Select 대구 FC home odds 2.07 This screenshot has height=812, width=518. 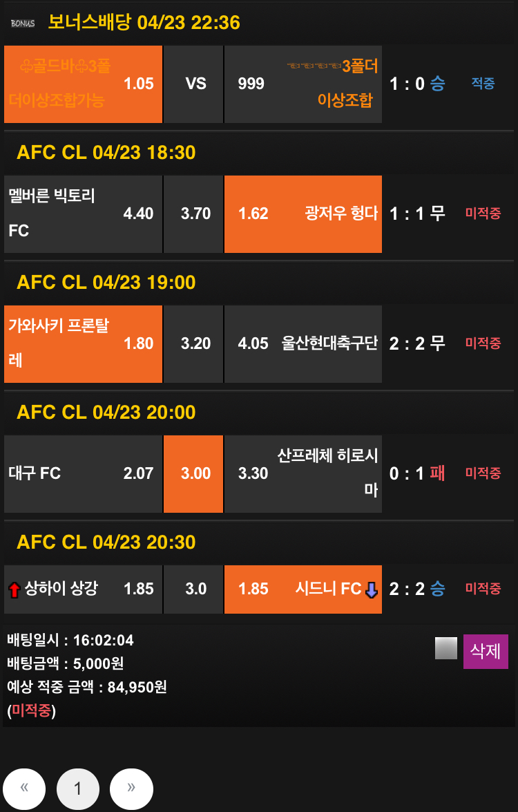coord(83,473)
